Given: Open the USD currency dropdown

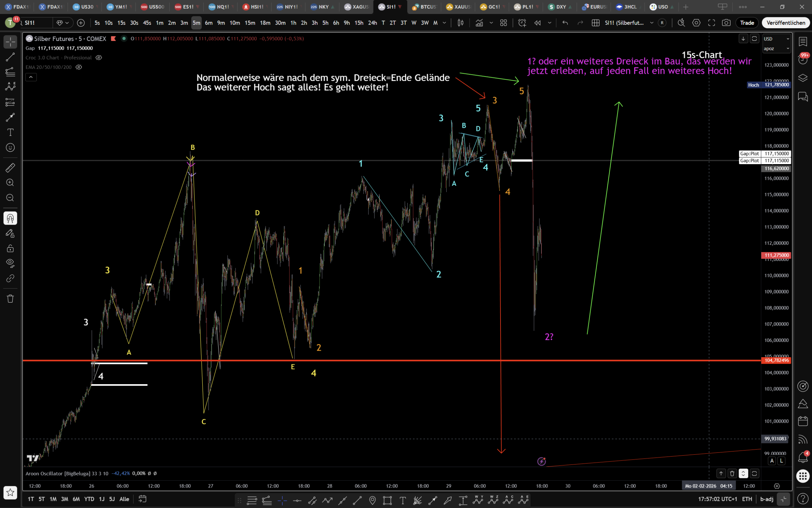Looking at the screenshot, I should [x=776, y=39].
